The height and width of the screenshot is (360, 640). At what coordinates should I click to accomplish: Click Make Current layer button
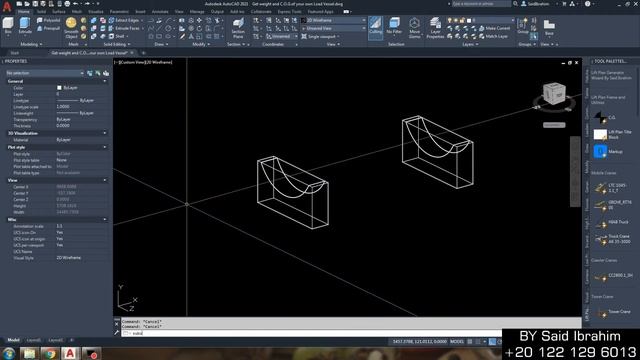[x=494, y=28]
